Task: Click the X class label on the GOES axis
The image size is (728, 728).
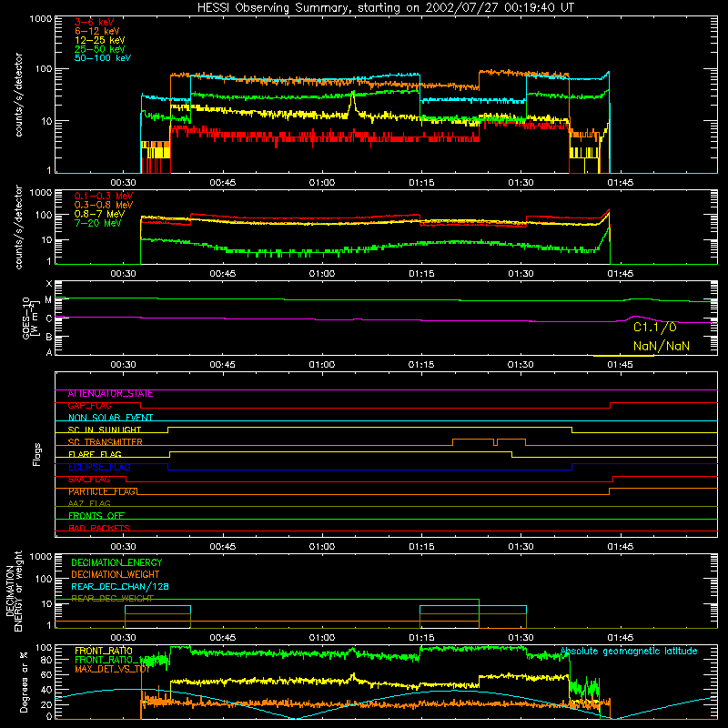Action: 49,284
